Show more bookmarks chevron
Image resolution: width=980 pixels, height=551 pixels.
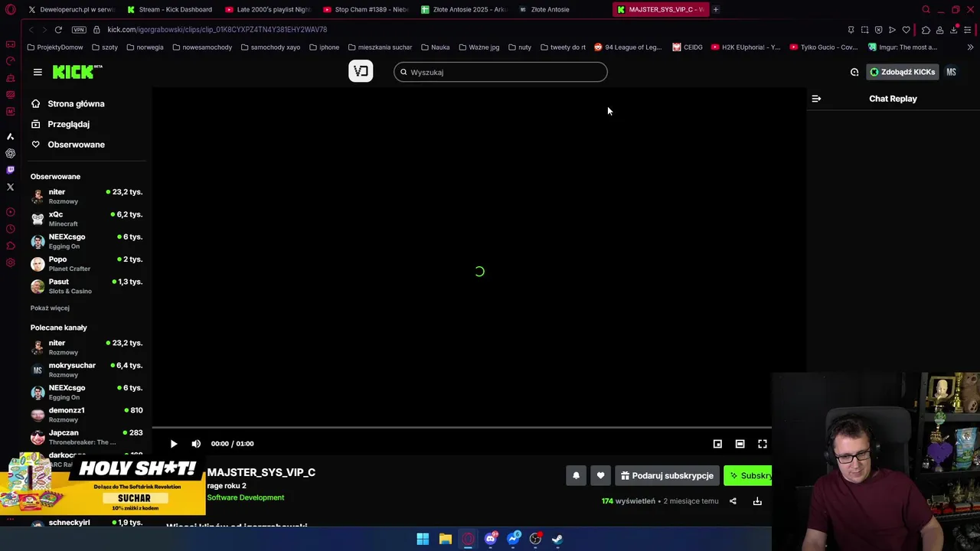tap(970, 47)
